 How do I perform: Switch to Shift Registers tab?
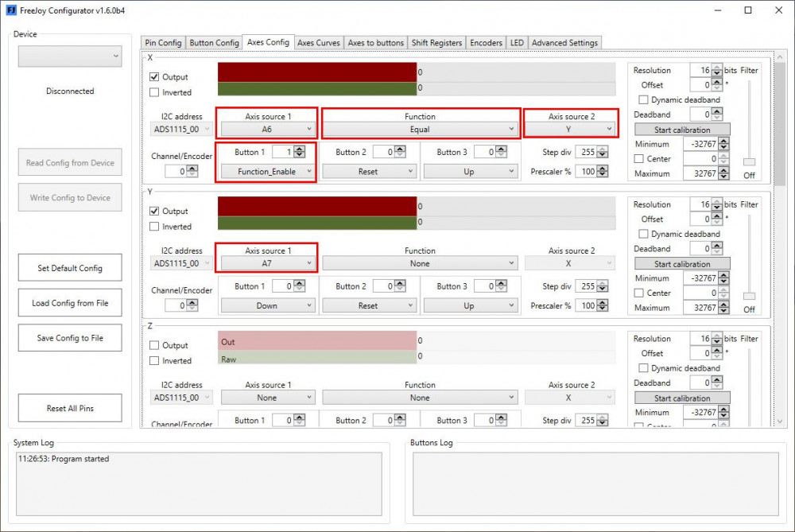coord(436,43)
